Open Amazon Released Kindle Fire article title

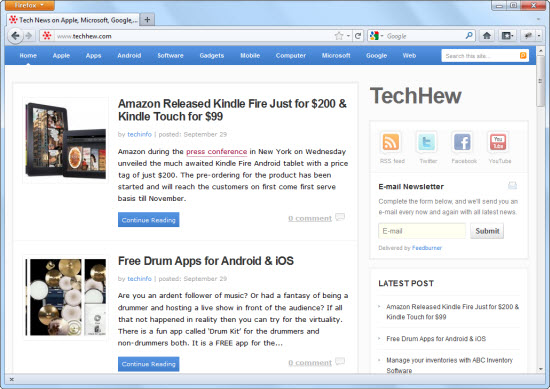pyautogui.click(x=232, y=110)
